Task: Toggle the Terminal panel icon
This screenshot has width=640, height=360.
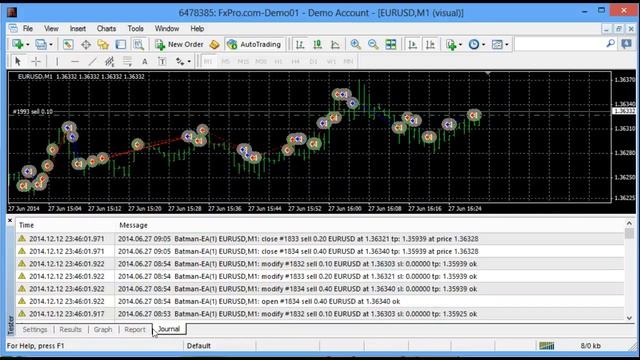Action: coord(121,44)
